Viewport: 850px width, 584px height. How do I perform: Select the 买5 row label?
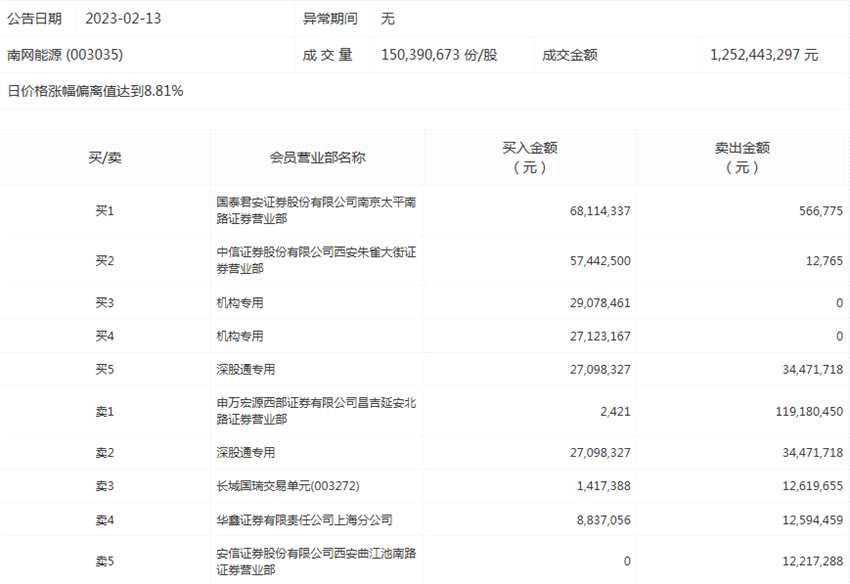pyautogui.click(x=105, y=369)
